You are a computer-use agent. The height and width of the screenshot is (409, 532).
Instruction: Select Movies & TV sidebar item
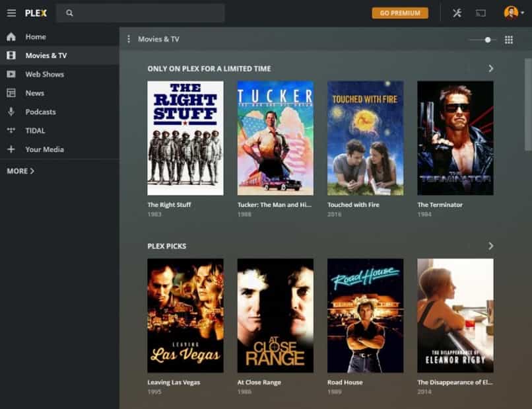click(59, 56)
